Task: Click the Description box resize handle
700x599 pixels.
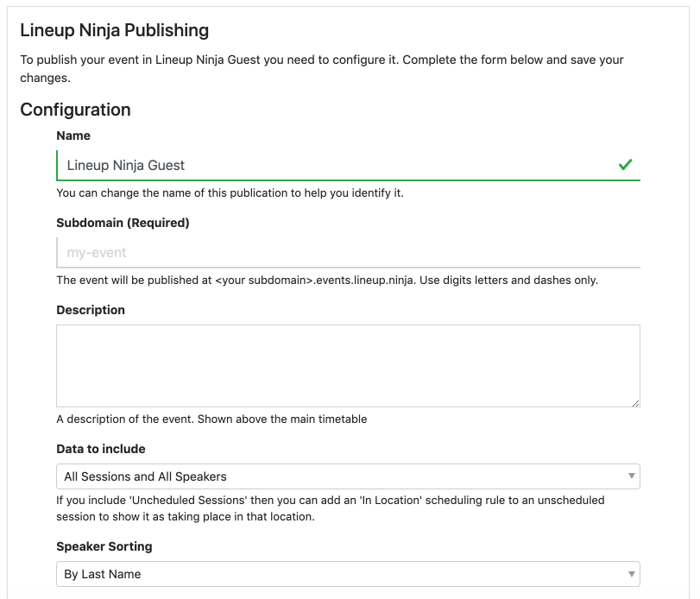Action: (x=636, y=403)
